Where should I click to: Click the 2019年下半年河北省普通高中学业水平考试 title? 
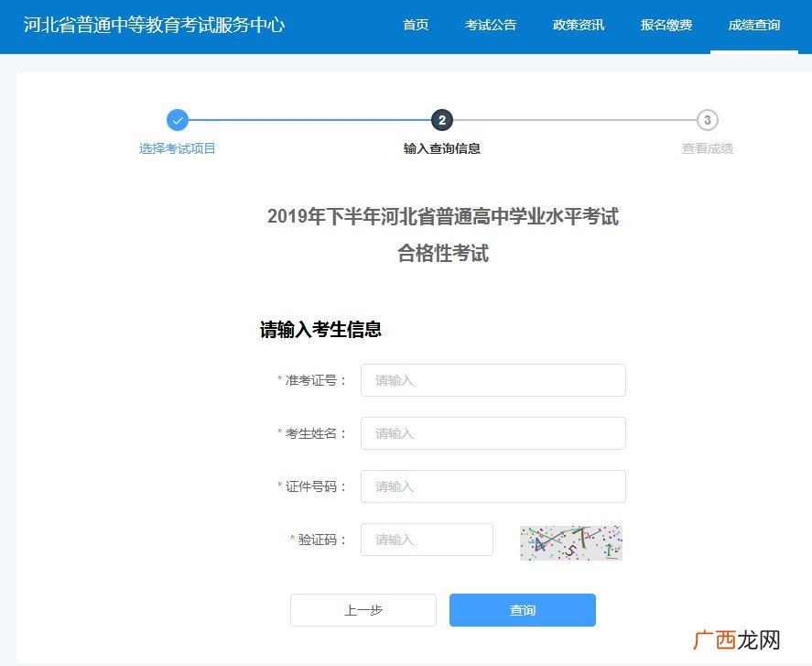click(443, 216)
